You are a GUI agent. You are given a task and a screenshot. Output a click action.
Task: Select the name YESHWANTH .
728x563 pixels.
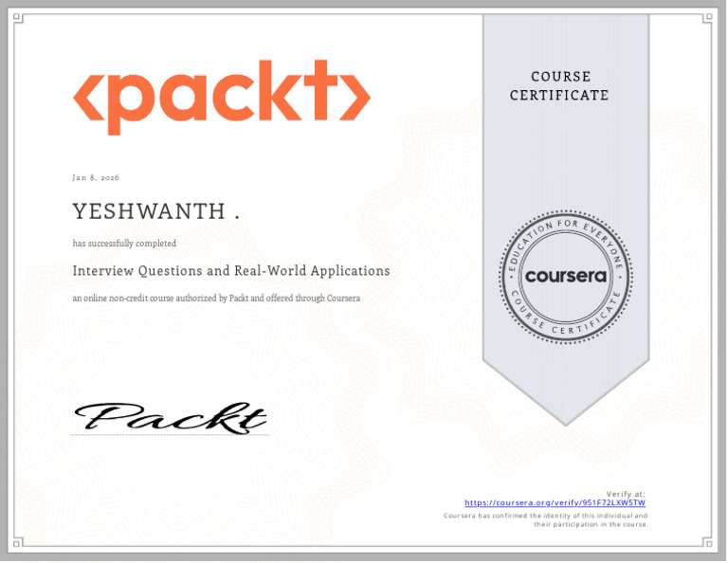point(156,211)
